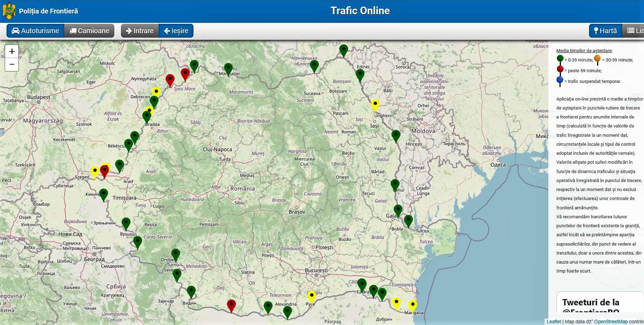644x325 pixels.
Task: Click green marker near Tulcea
Action: 408,221
